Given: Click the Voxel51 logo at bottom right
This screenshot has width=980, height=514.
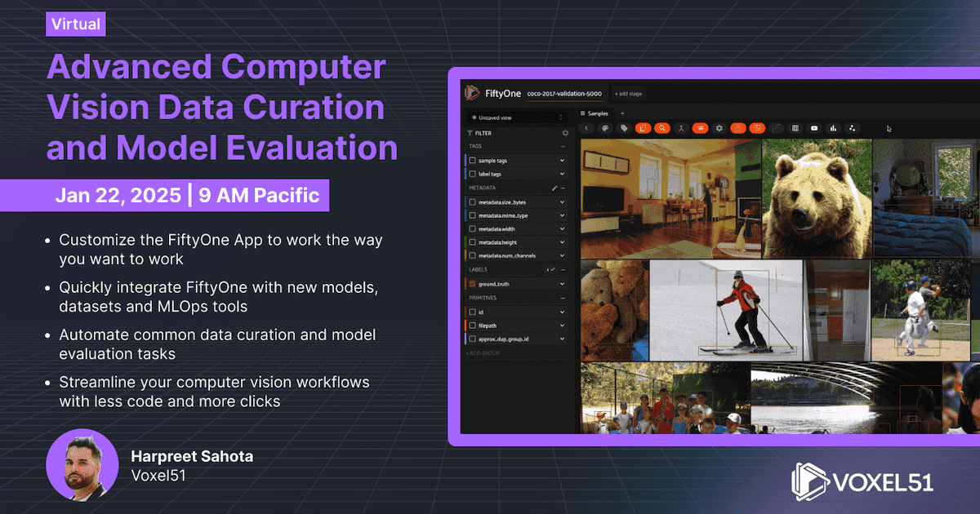Looking at the screenshot, I should 862,481.
